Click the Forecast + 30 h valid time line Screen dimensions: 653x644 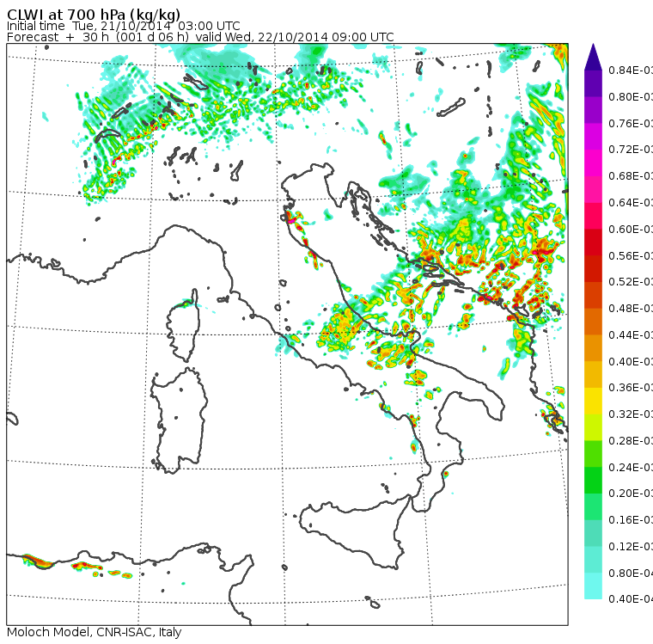[200, 37]
